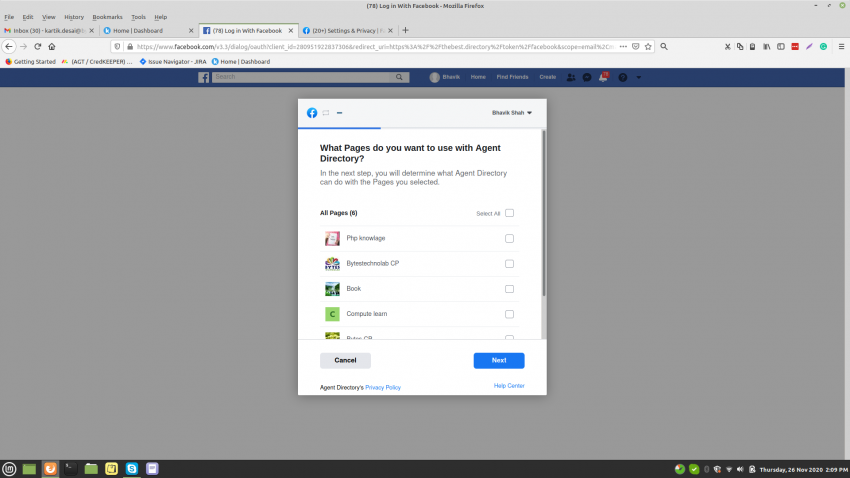The height and width of the screenshot is (478, 850).
Task: Click the browser back arrow button
Action: [10, 46]
